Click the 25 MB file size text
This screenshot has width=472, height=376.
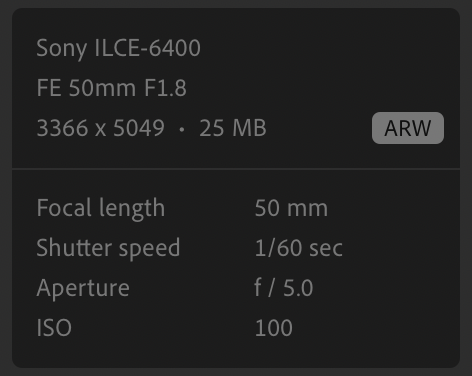[x=233, y=128]
